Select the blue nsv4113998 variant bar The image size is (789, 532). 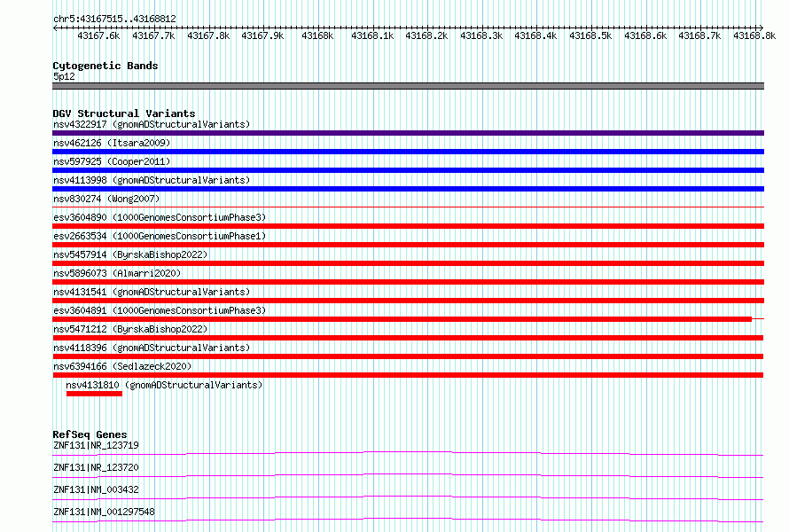[x=408, y=189]
